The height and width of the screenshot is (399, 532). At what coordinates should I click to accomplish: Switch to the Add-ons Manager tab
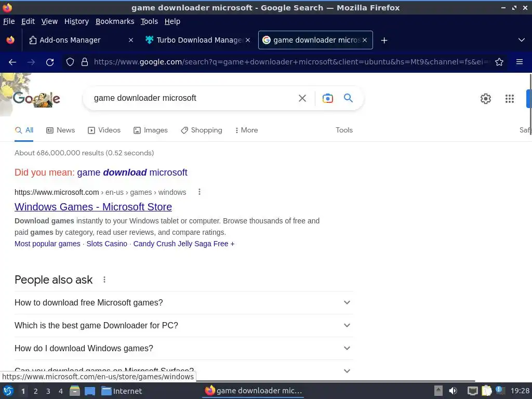click(81, 40)
